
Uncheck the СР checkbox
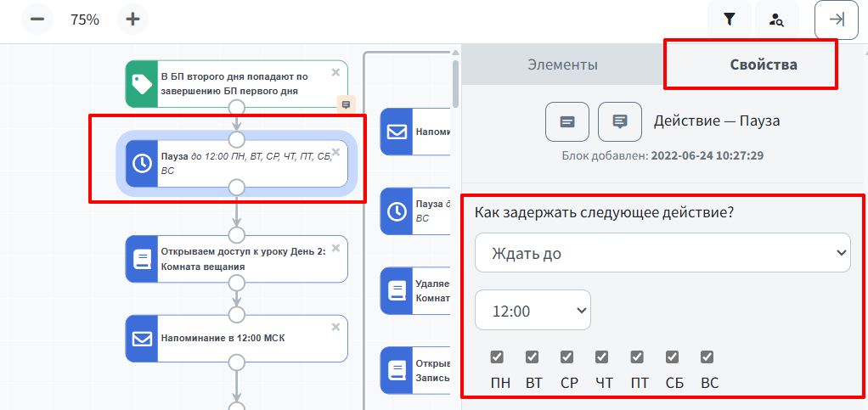point(566,357)
